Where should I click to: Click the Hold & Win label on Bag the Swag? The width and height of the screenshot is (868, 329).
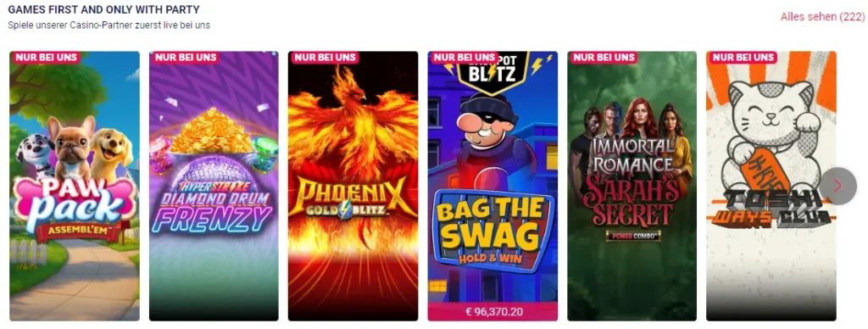click(491, 258)
